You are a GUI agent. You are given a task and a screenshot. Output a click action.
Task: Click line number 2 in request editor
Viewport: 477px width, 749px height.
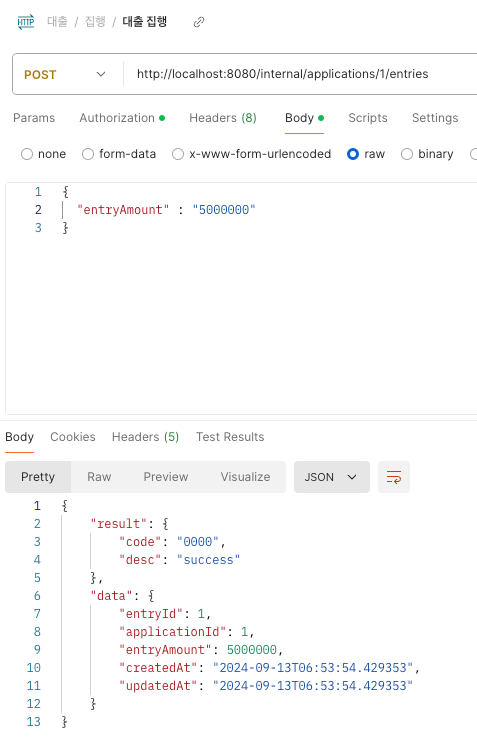pos(38,210)
